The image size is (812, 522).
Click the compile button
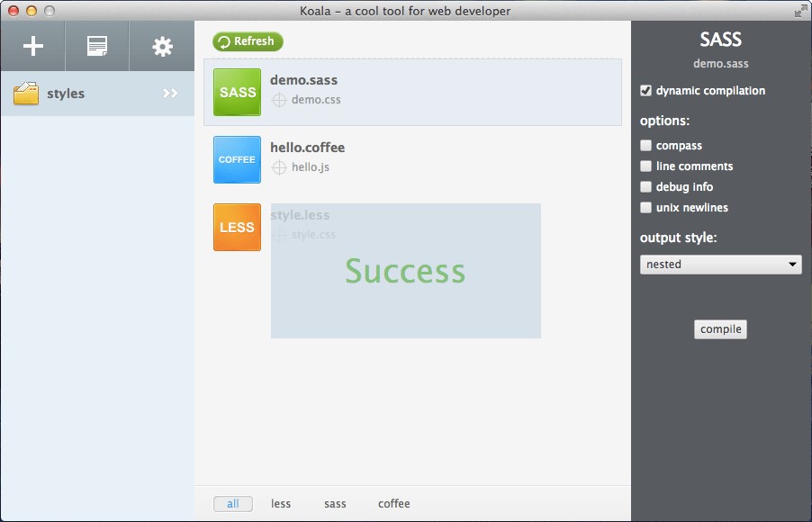click(x=720, y=329)
